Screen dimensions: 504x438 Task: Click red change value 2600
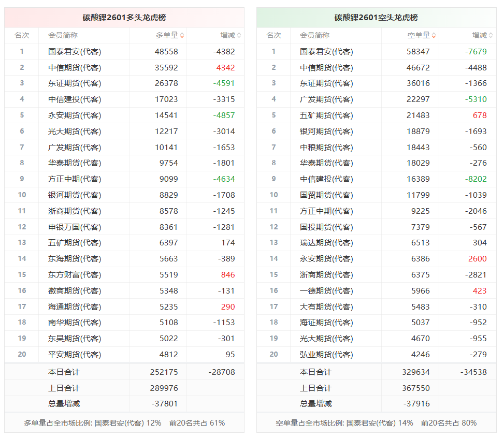[x=477, y=259]
